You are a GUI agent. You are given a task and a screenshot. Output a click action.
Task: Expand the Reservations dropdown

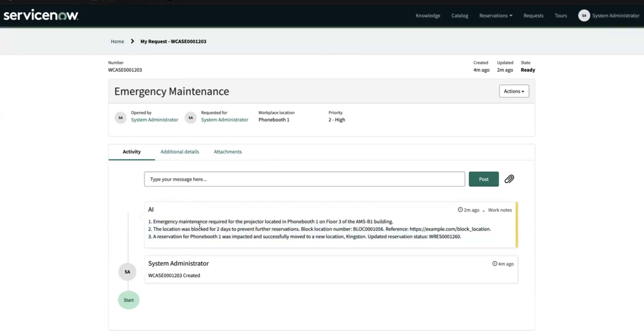[495, 16]
